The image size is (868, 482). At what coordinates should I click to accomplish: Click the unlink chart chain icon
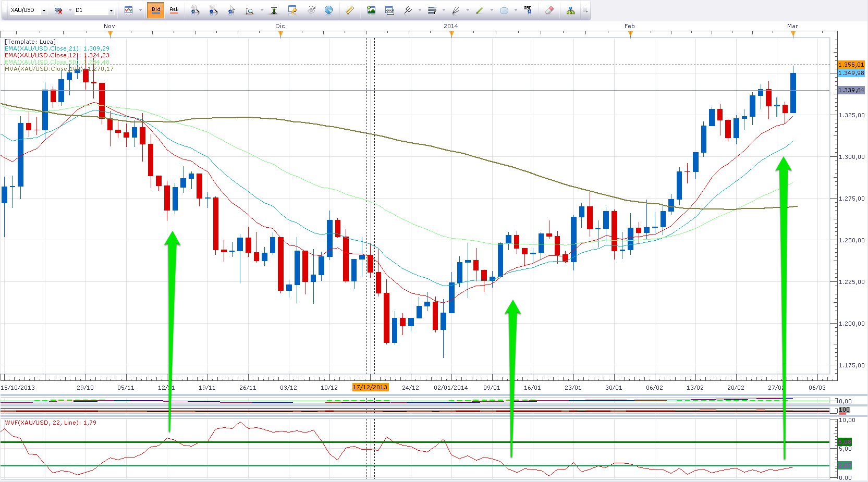coord(58,10)
